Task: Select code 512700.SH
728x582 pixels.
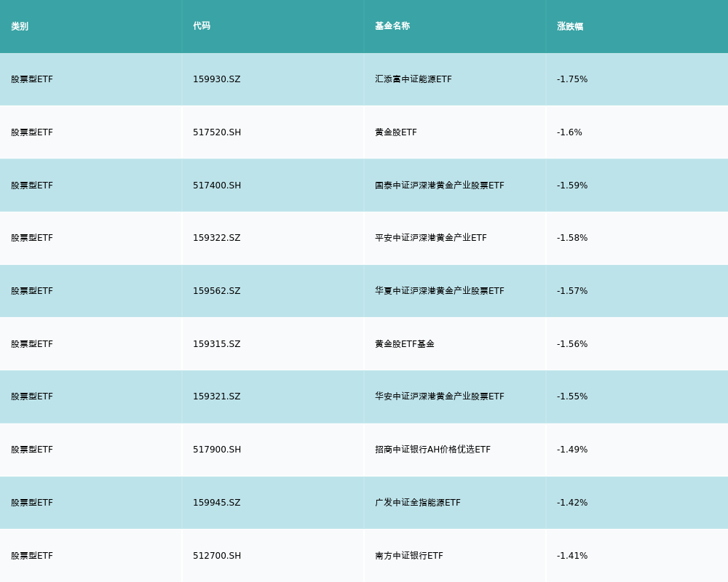Action: (x=217, y=556)
